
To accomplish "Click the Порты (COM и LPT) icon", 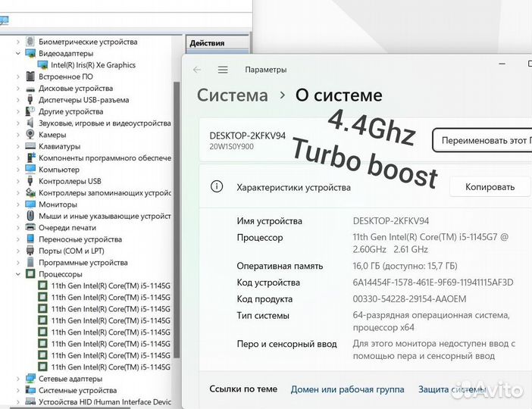I will pyautogui.click(x=30, y=251).
